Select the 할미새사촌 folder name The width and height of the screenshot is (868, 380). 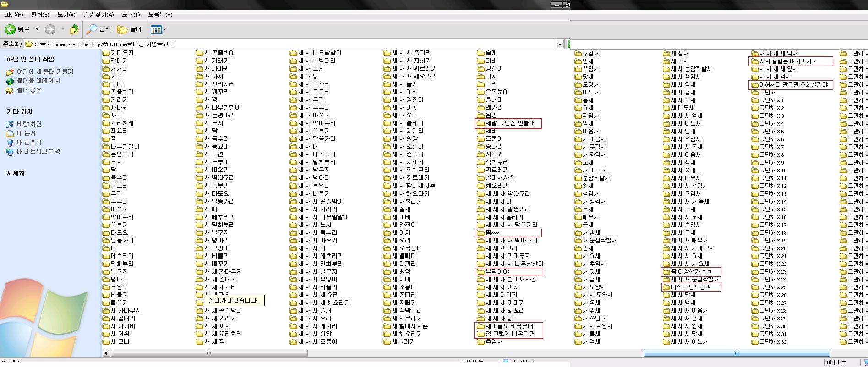coord(500,177)
